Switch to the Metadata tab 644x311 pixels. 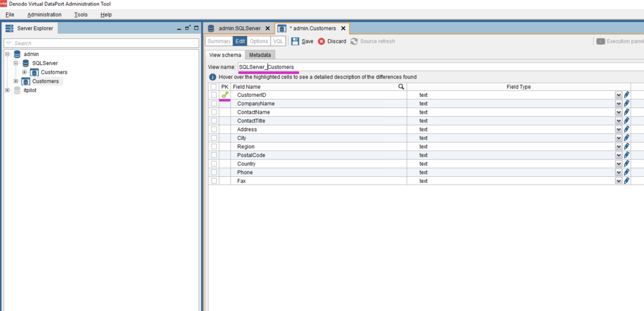point(260,55)
